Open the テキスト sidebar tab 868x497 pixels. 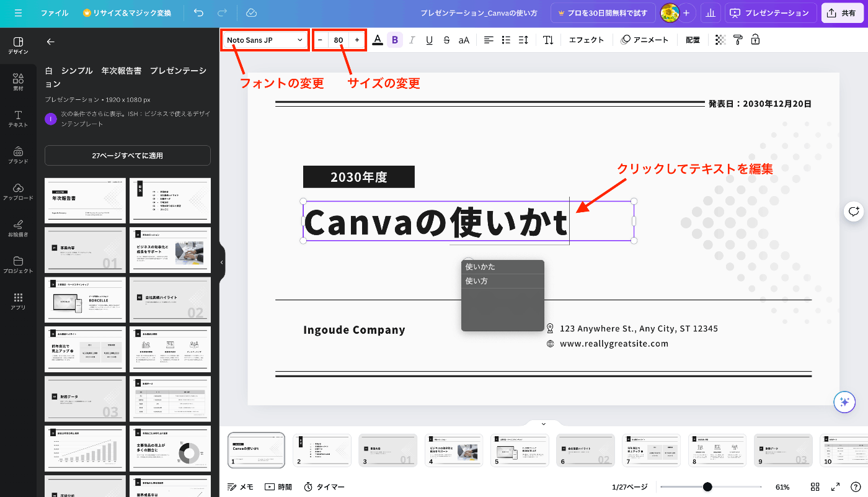[x=18, y=119]
